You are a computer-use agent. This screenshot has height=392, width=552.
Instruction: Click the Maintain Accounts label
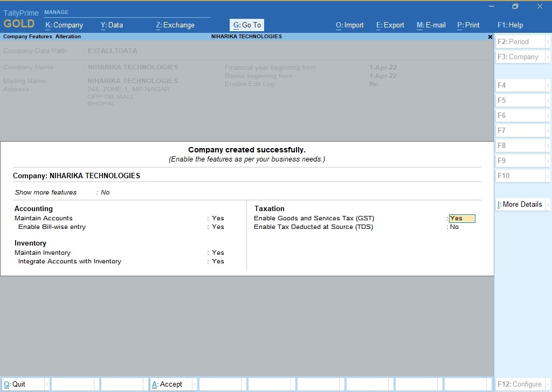(43, 218)
